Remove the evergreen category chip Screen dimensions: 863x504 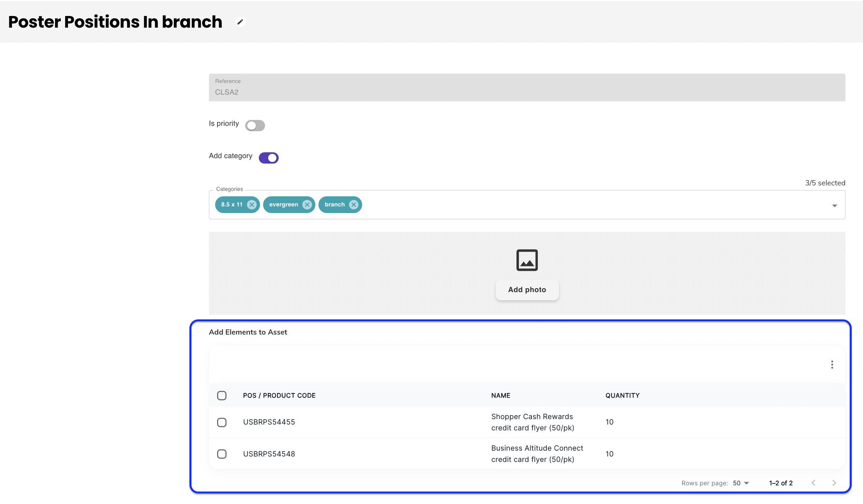tap(307, 204)
